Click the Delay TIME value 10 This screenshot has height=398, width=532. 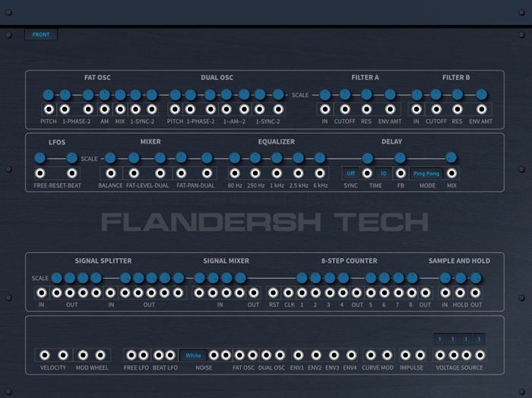383,173
